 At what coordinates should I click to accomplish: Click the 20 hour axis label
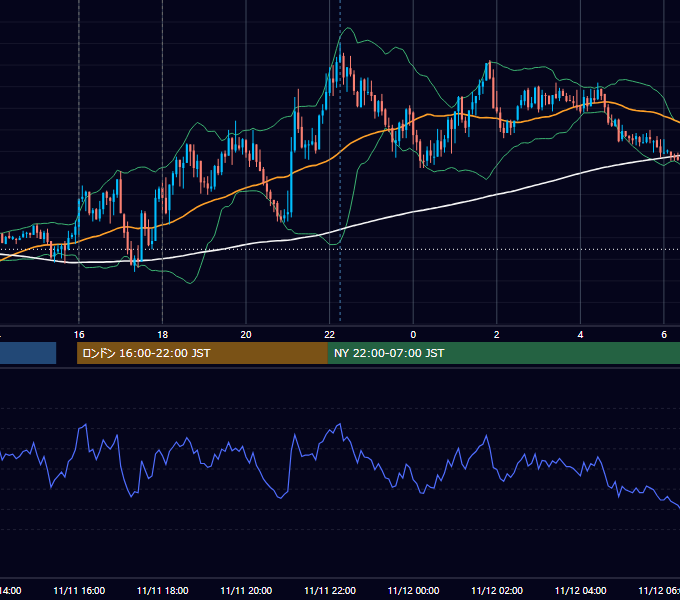click(x=246, y=335)
